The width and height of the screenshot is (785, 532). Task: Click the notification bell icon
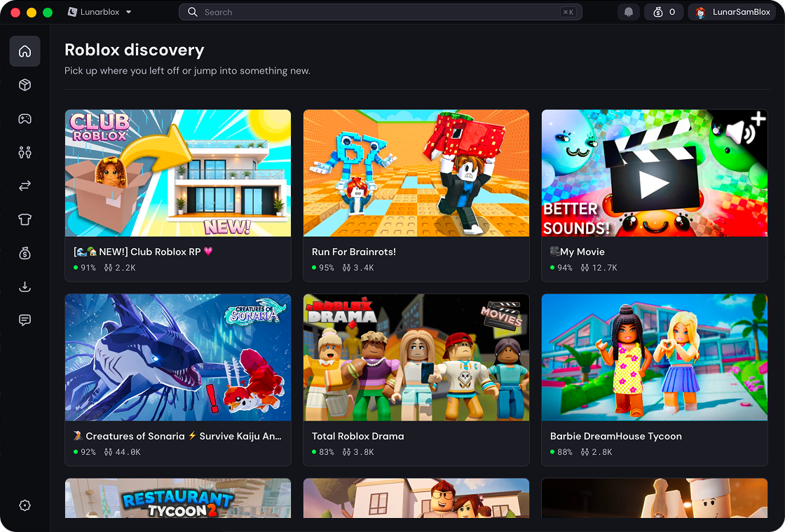[x=628, y=12]
